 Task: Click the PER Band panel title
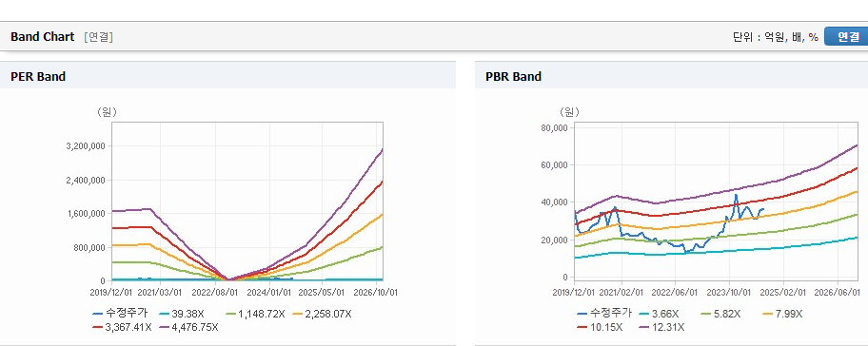(x=38, y=77)
